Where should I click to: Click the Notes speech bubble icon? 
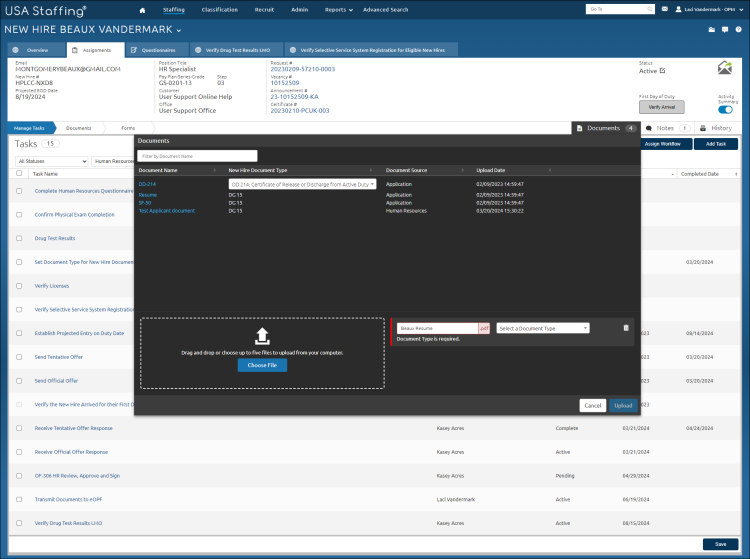tap(649, 128)
